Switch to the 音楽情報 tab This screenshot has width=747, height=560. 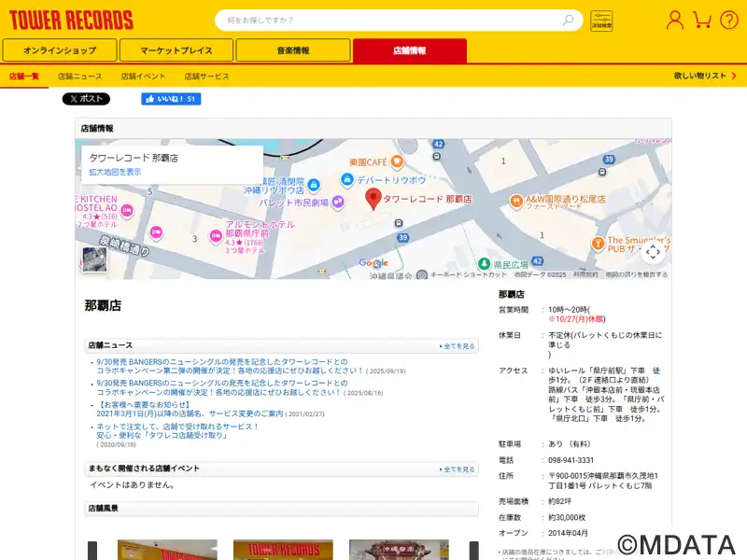pyautogui.click(x=292, y=50)
